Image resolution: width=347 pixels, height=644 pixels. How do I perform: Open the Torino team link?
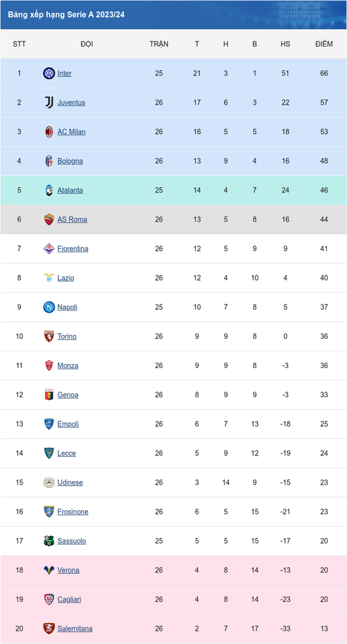[x=67, y=336]
